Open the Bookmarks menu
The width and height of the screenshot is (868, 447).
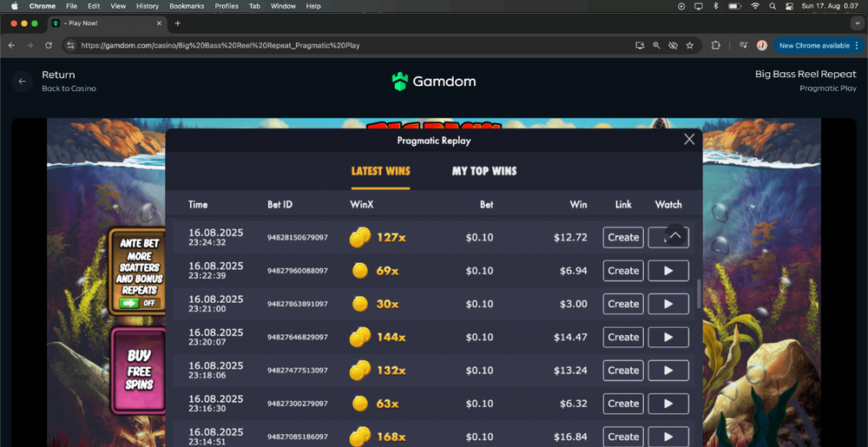(187, 6)
